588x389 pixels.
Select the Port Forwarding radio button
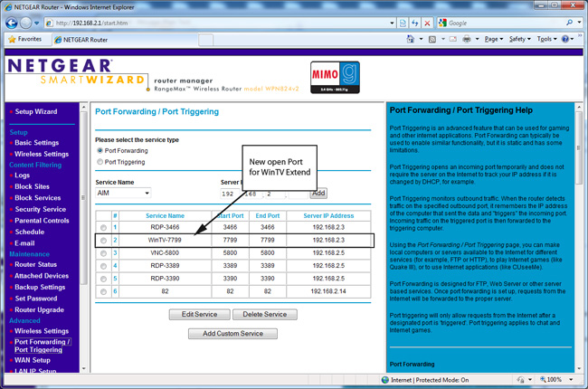point(100,150)
